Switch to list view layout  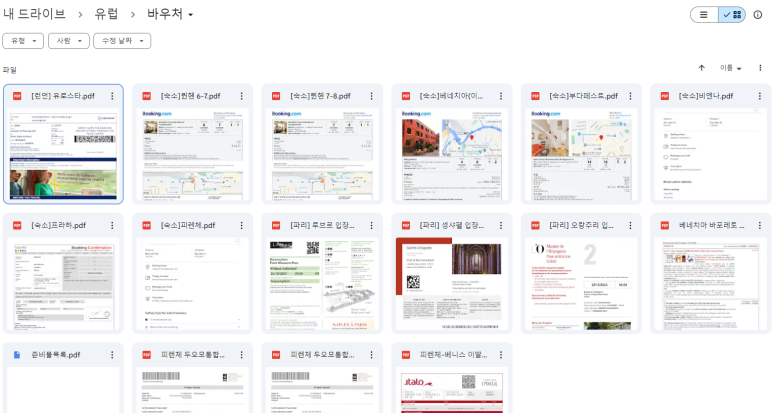coord(704,15)
